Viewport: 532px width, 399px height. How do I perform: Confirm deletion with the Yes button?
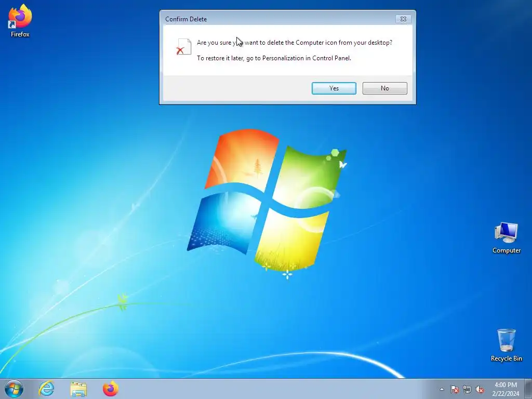pos(334,88)
